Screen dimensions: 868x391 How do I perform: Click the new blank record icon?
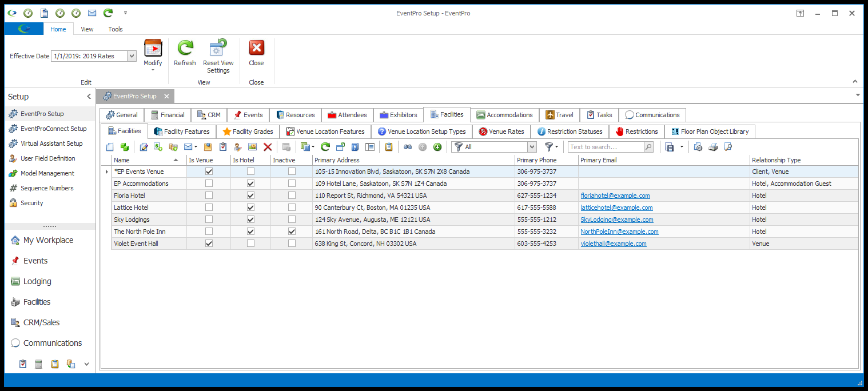coord(110,147)
